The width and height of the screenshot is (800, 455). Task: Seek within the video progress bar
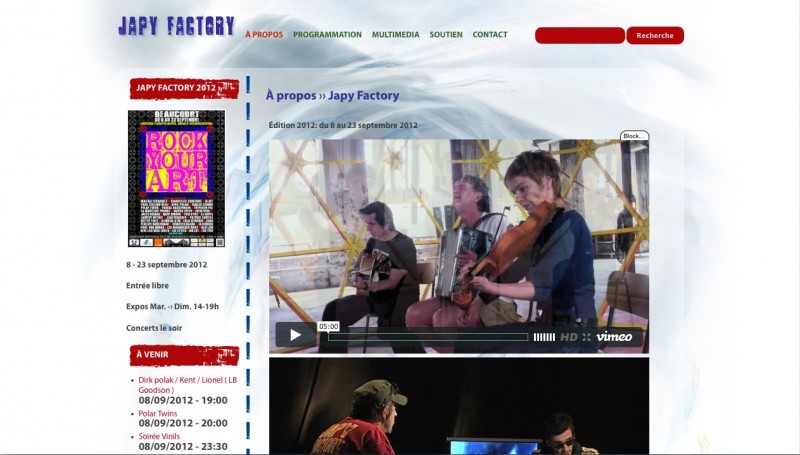coord(427,337)
